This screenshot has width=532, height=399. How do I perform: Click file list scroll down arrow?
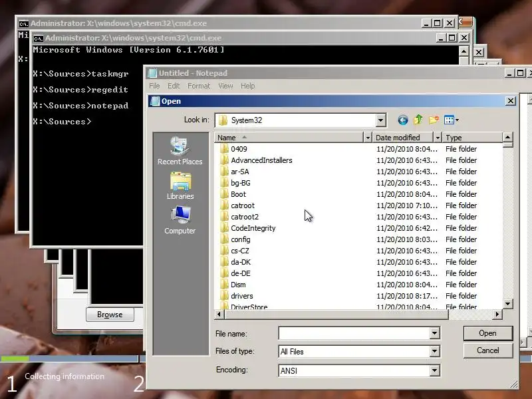click(507, 304)
